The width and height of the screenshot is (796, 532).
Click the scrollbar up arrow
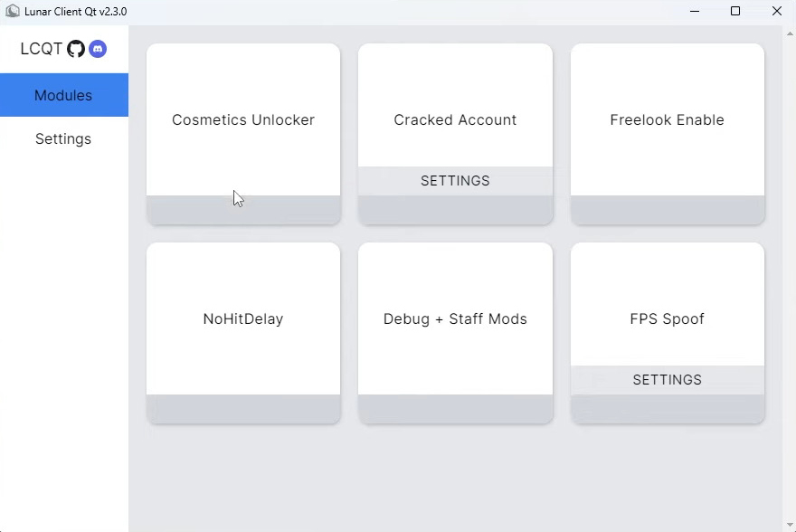pos(790,33)
